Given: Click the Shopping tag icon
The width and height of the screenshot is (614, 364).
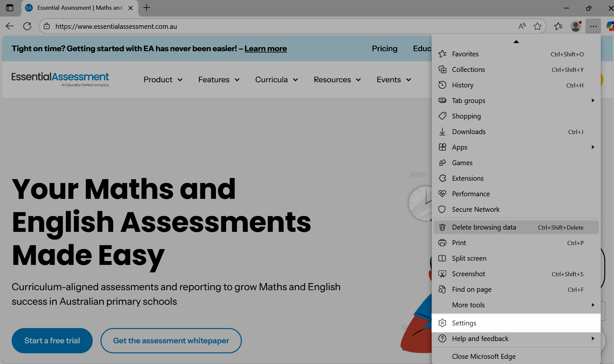Looking at the screenshot, I should [x=442, y=116].
